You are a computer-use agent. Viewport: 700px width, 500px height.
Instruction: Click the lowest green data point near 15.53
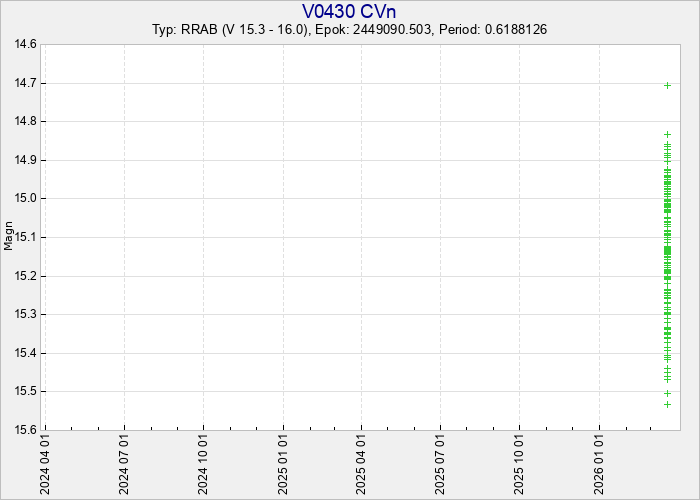coord(667,404)
